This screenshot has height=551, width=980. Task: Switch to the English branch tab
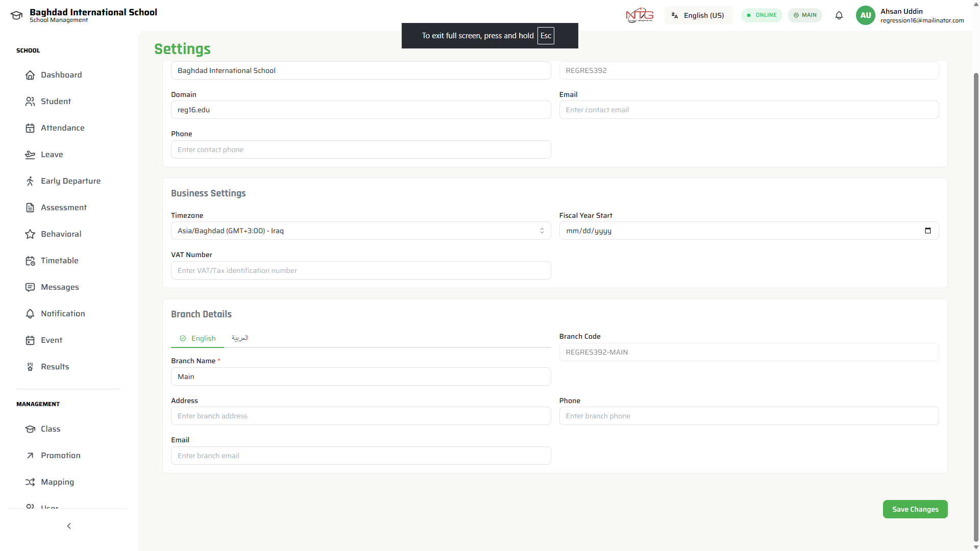coord(198,338)
